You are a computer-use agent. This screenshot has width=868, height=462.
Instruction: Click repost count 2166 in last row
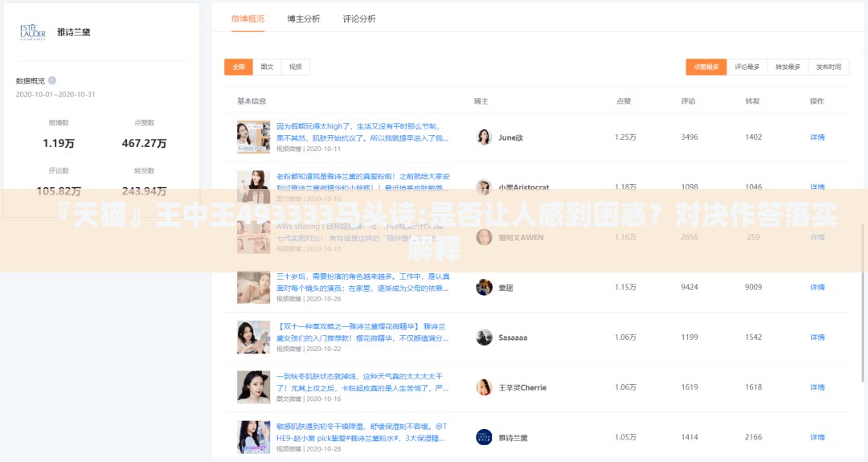click(x=753, y=437)
